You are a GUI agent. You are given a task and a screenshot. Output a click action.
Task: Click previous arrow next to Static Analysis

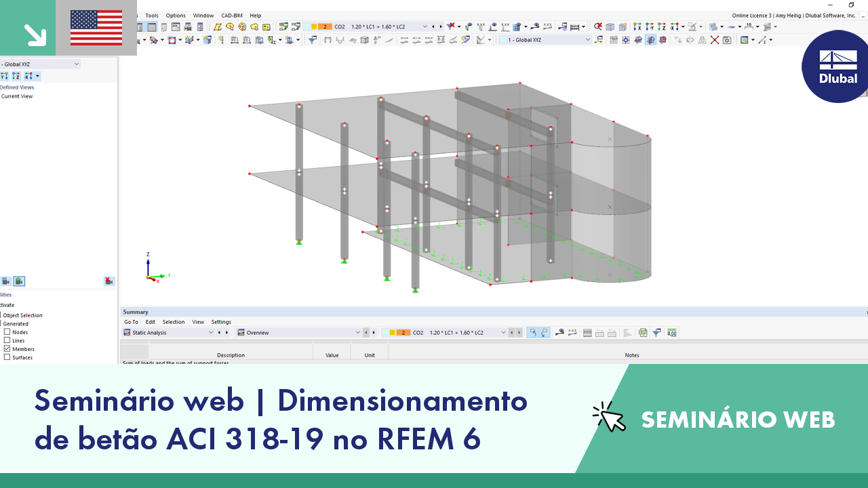click(x=219, y=333)
